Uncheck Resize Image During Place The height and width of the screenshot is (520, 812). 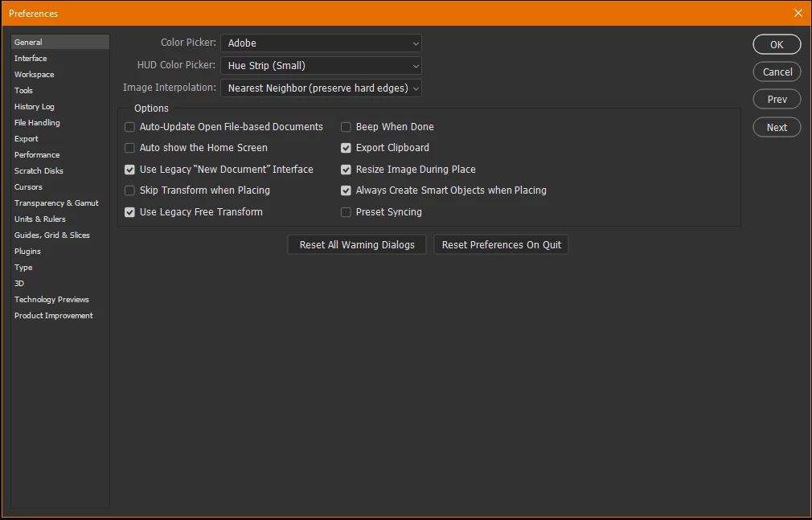tap(346, 170)
